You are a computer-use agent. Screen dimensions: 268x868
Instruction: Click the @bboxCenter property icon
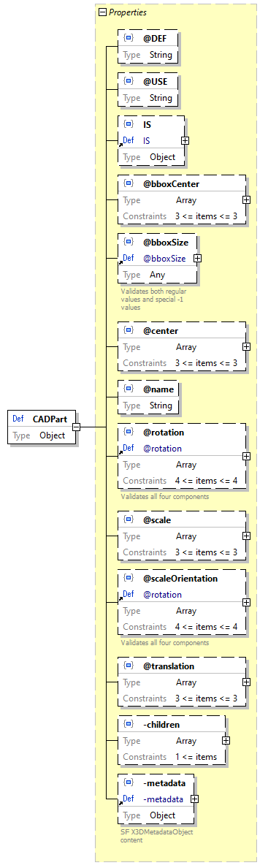point(129,184)
